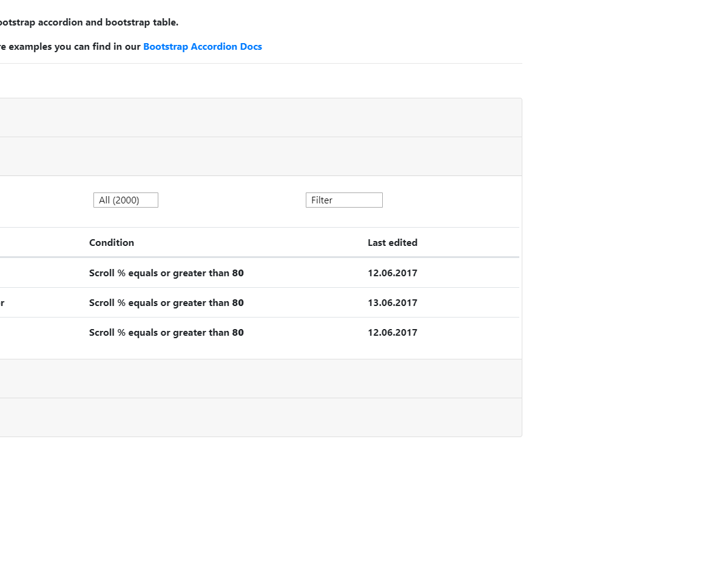Image resolution: width=728 pixels, height=578 pixels.
Task: Collapse the open accordion header above the filters
Action: coord(260,157)
